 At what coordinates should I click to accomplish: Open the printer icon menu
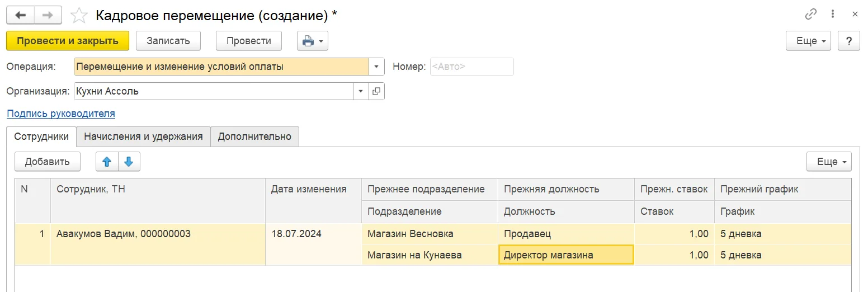pos(313,41)
